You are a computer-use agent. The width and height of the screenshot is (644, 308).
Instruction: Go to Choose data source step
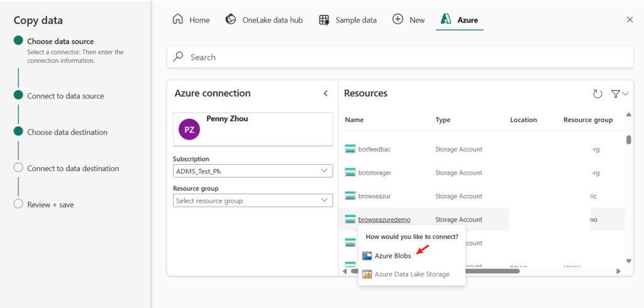click(x=60, y=41)
